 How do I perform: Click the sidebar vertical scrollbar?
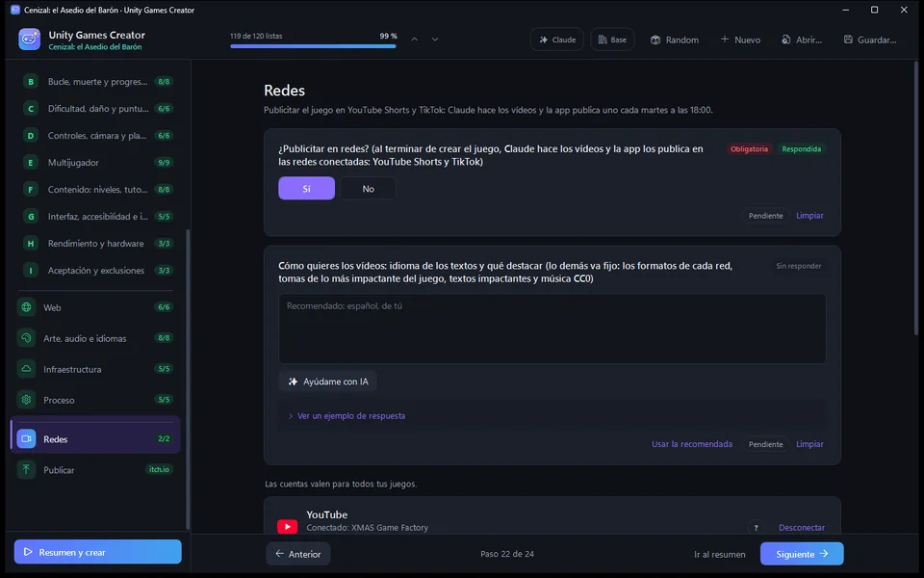[188, 380]
